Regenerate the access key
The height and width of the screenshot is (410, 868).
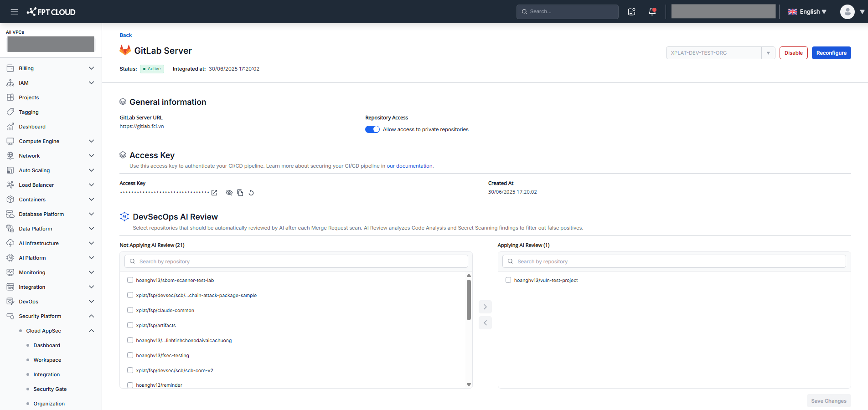[x=251, y=193]
